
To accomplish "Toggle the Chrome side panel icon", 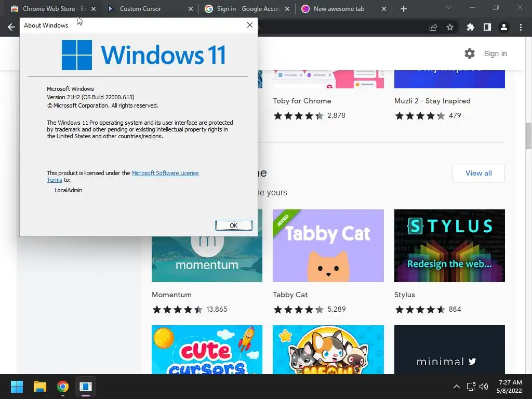I will [487, 27].
